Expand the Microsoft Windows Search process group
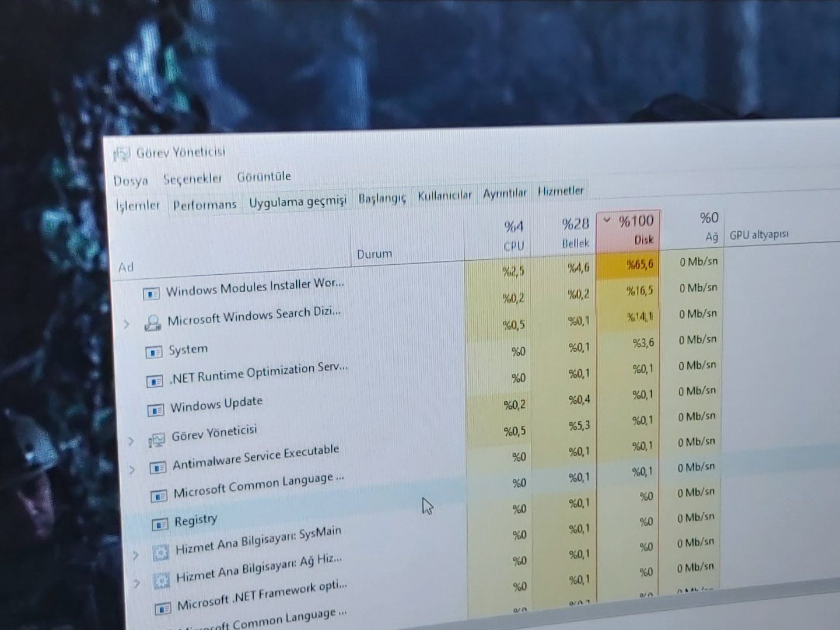Image resolution: width=840 pixels, height=630 pixels. point(127,324)
